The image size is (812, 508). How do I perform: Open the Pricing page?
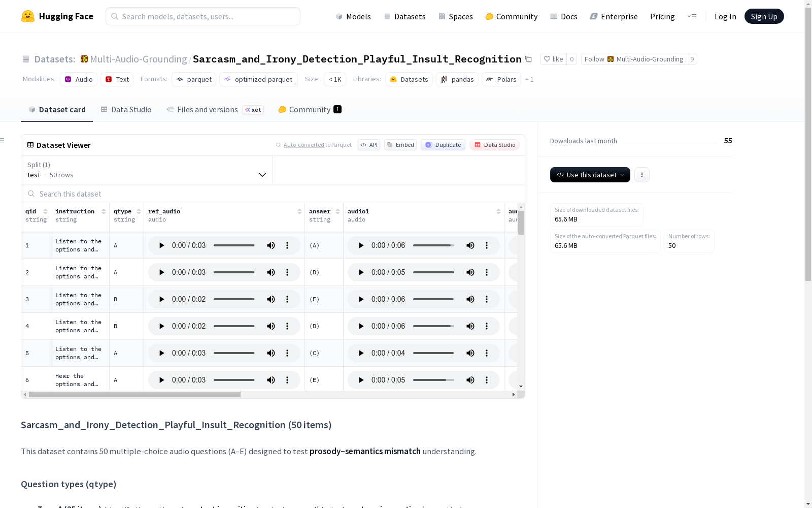662,16
